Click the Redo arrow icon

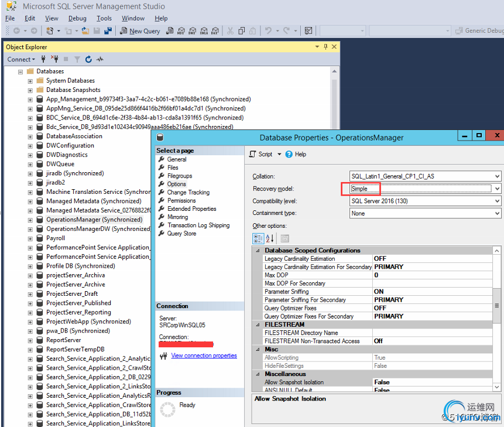[286, 30]
